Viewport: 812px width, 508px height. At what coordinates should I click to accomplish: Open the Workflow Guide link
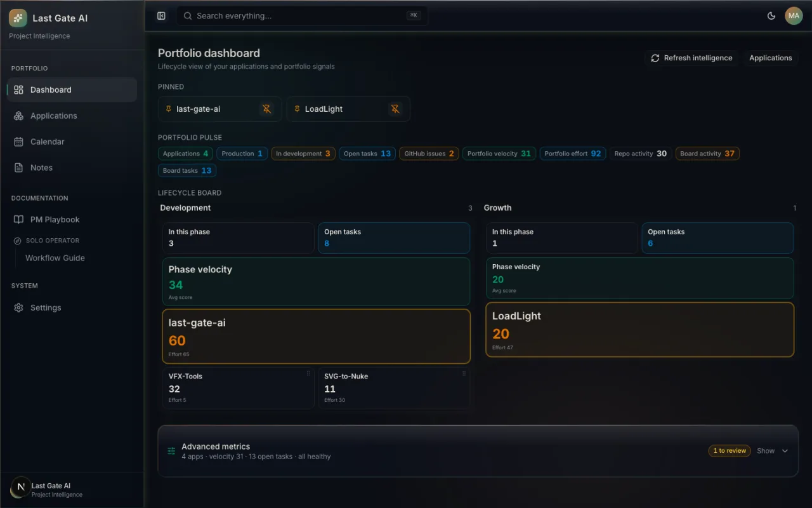point(55,258)
